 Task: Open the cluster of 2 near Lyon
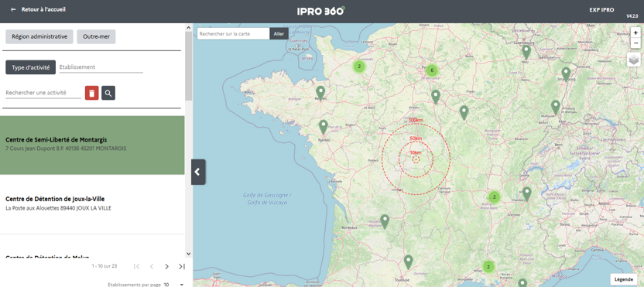click(x=495, y=197)
